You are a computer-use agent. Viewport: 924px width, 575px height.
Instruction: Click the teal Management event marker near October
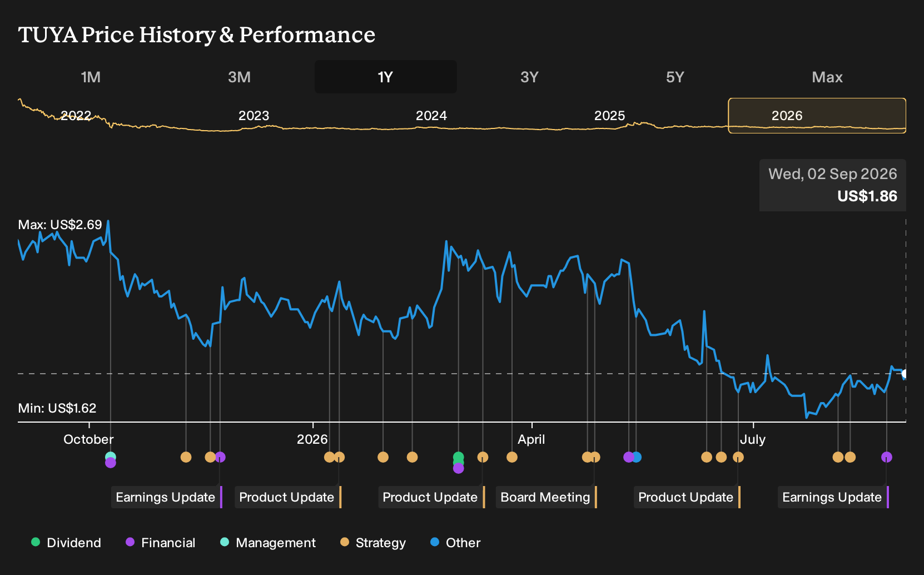point(111,457)
